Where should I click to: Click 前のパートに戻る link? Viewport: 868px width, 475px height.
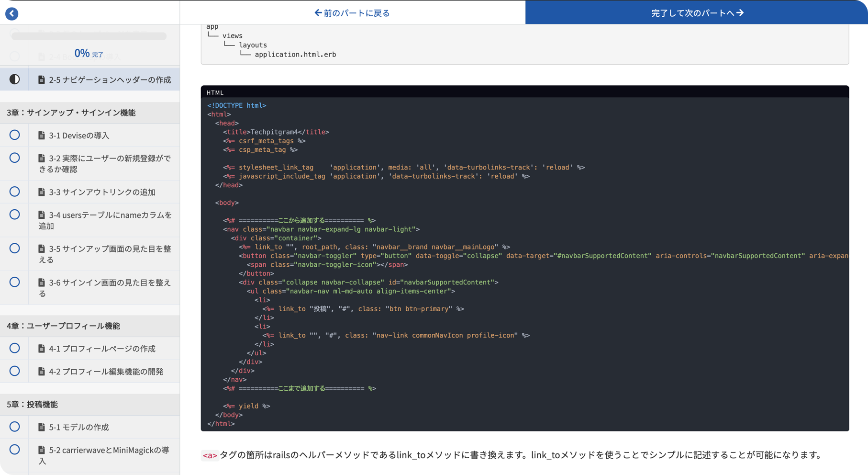pos(352,13)
